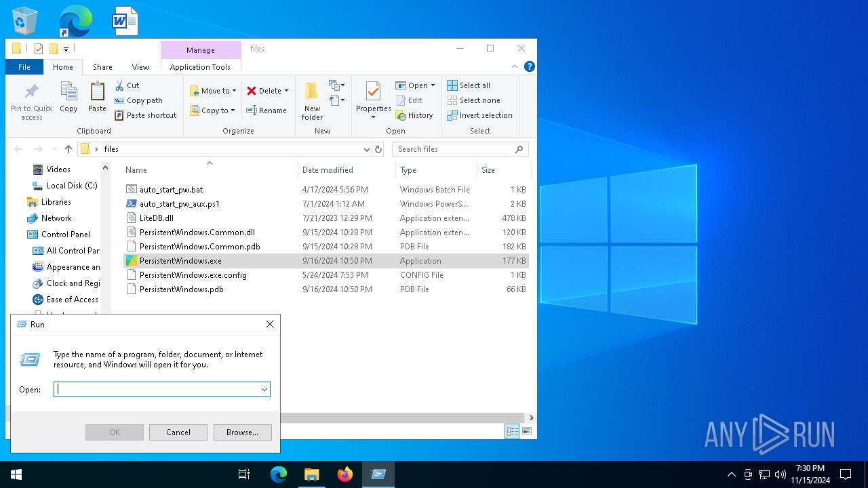Click the volume icon in system tray
The width and height of the screenshot is (868, 488).
coord(780,474)
